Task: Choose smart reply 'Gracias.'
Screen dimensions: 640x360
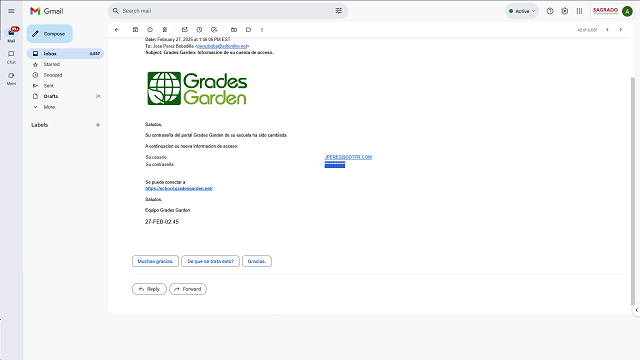Action: pos(257,261)
